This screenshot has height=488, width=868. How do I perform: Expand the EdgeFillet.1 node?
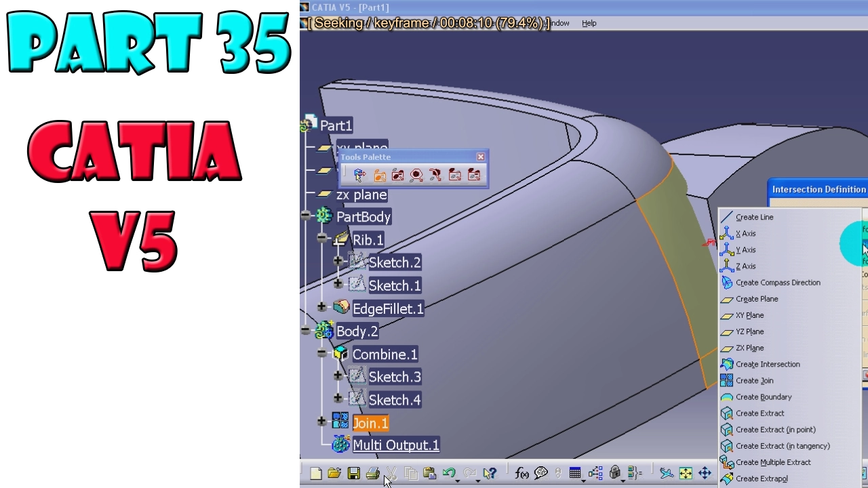pos(322,307)
